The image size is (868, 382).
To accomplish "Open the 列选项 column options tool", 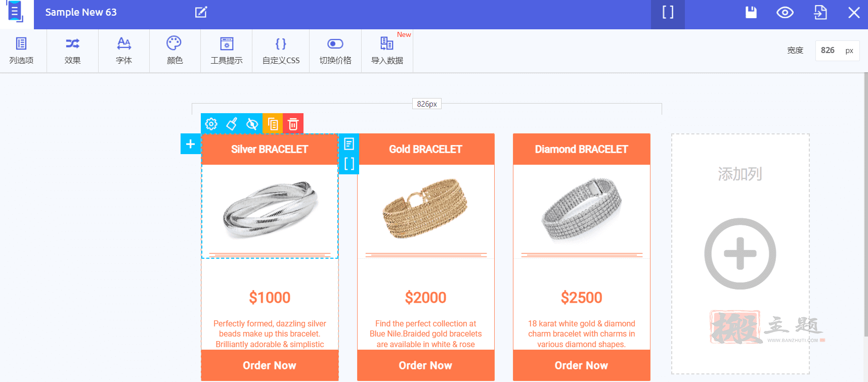I will 21,51.
